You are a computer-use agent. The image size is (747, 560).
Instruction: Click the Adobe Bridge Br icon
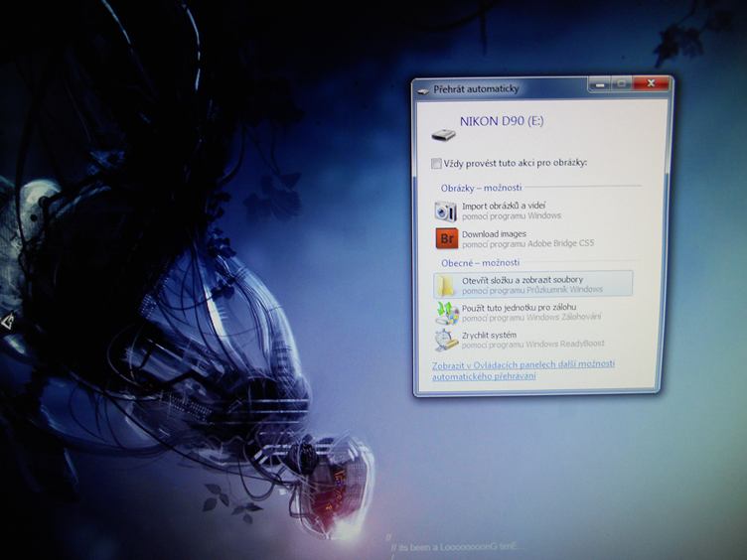coord(446,238)
